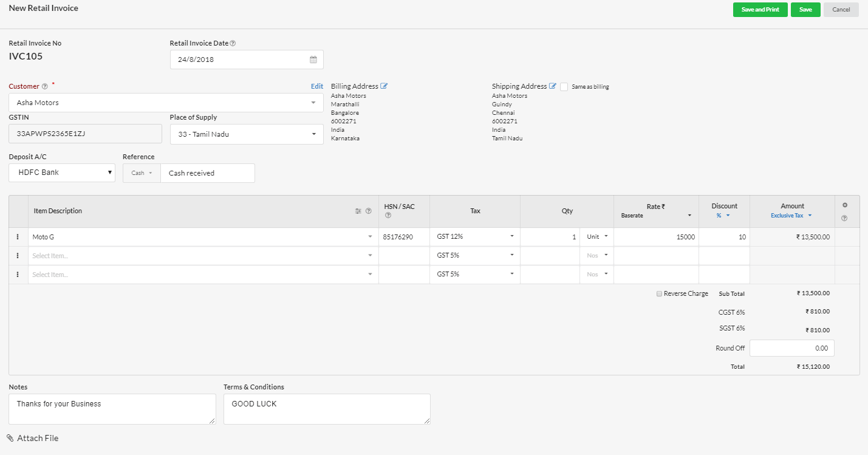
Task: Tick the Reverse Charge checkbox
Action: (660, 294)
